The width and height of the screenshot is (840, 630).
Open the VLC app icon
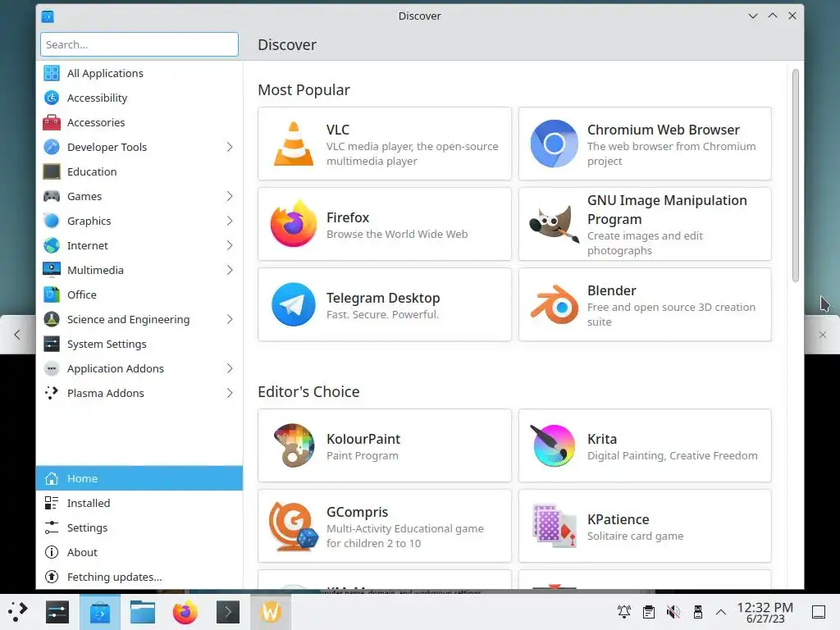294,144
